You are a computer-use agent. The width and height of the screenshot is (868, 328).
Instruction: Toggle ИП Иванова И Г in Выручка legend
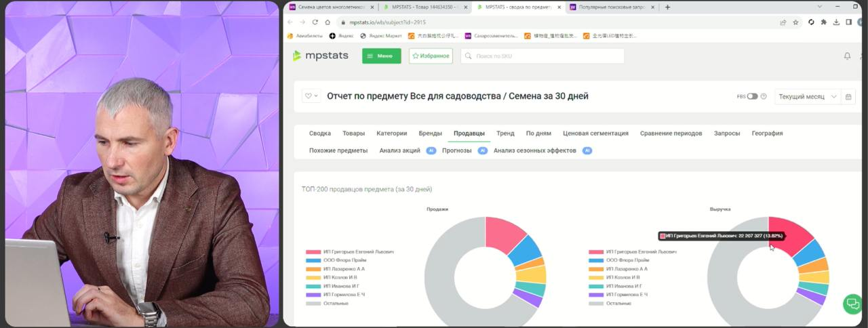615,286
